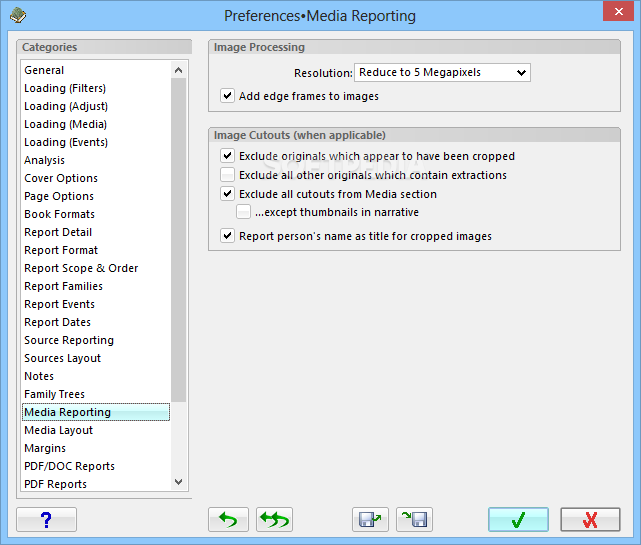Open Report Scope & Order category

96,268
